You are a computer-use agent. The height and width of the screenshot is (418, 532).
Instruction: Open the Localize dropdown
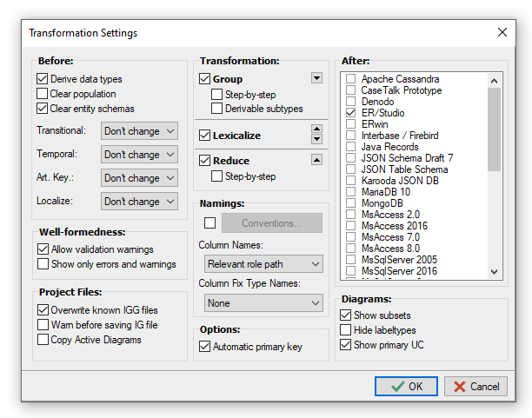[x=139, y=202]
